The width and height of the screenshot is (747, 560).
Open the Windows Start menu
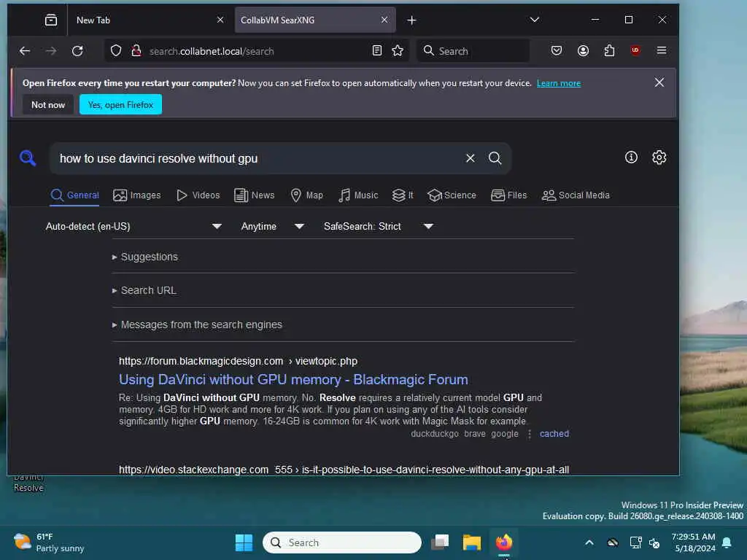(244, 542)
